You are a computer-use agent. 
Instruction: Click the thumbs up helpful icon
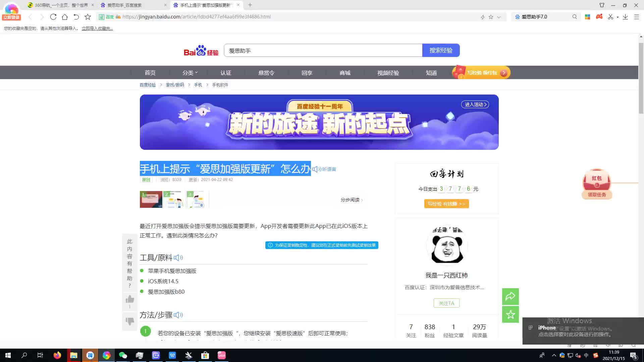(130, 299)
